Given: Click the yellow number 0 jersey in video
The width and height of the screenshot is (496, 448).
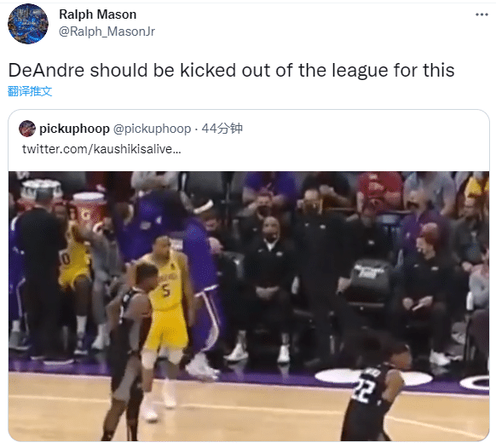Looking at the screenshot, I should [73, 259].
